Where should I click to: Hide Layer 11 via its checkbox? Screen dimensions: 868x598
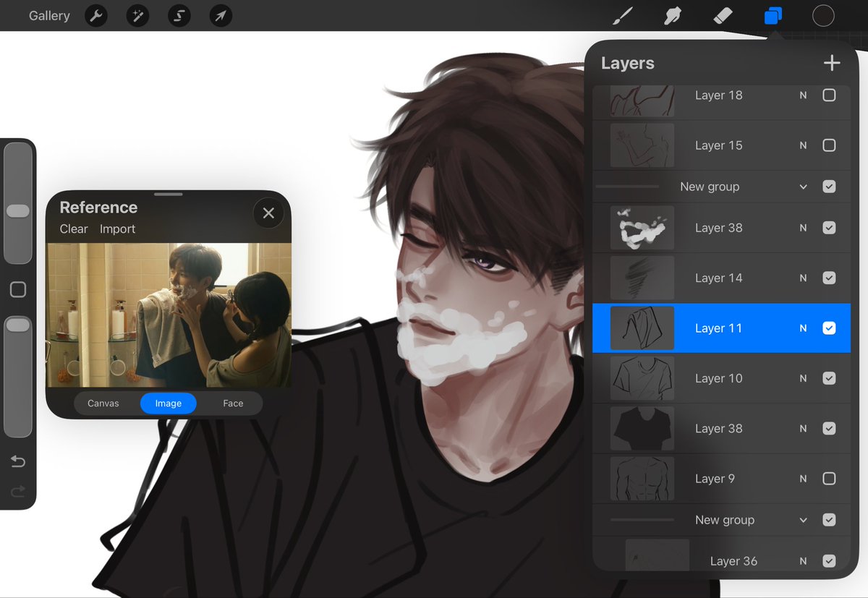pos(830,328)
